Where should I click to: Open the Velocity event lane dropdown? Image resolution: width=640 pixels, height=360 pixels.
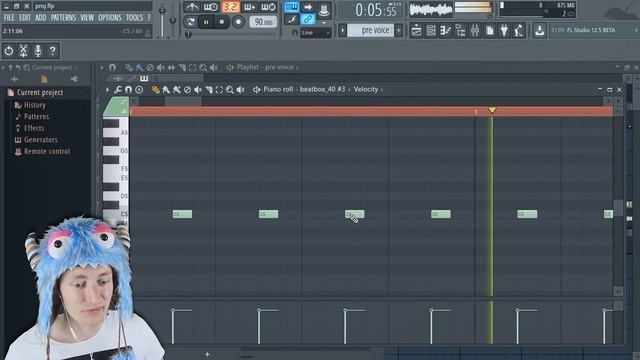click(368, 89)
